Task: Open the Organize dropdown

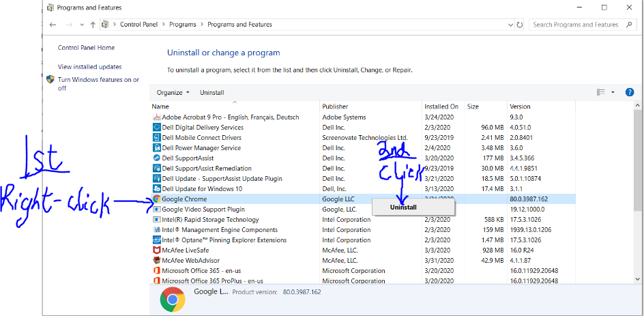Action: [x=173, y=92]
